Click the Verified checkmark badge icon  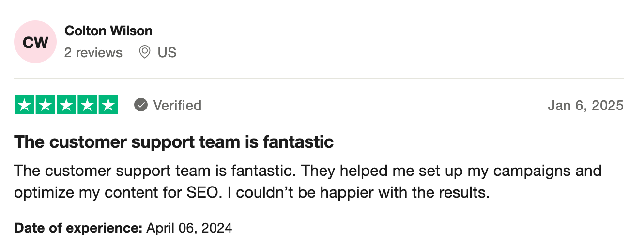[141, 105]
